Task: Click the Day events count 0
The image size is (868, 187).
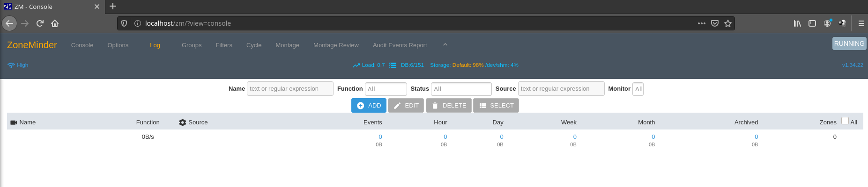Action: [x=502, y=137]
